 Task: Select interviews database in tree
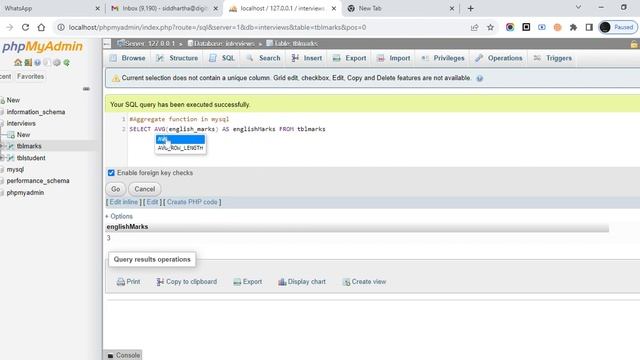(21, 123)
